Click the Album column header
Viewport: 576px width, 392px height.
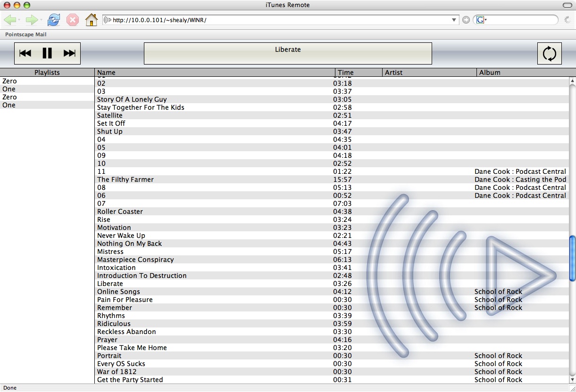(x=490, y=73)
